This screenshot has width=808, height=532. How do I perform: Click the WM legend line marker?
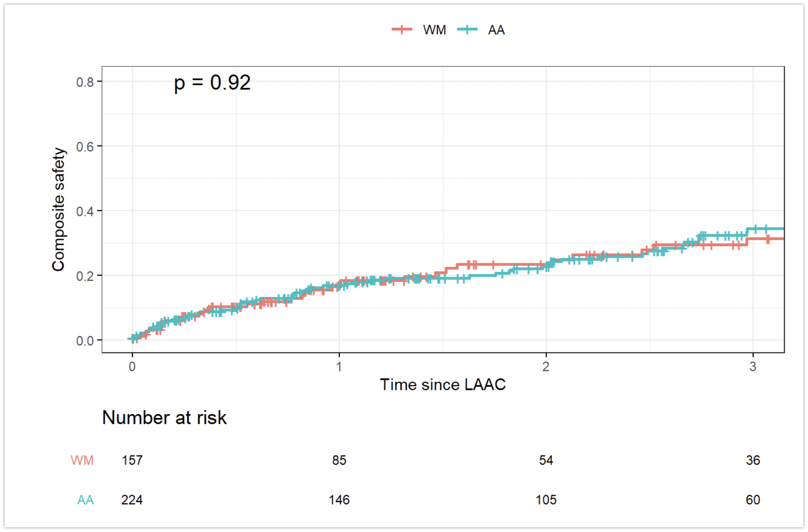402,30
